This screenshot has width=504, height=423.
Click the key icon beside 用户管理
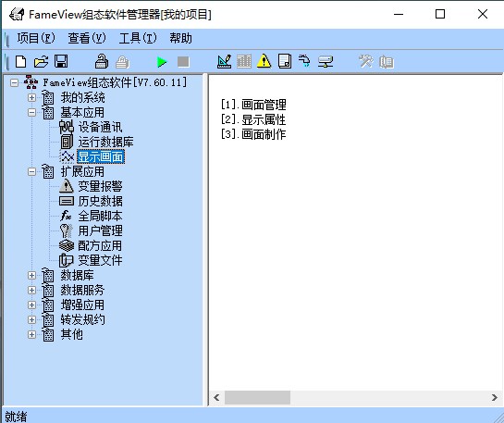pos(67,230)
